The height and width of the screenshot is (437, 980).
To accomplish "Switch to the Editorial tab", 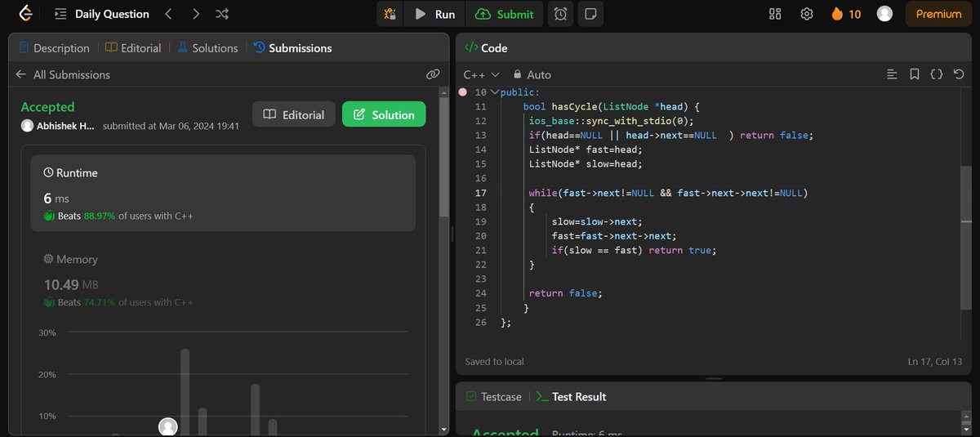I will tap(133, 48).
